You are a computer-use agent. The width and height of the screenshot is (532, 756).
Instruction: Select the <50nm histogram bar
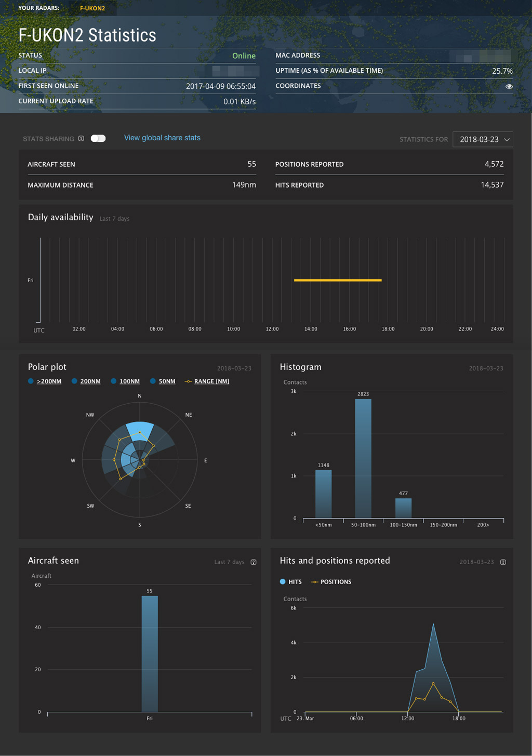tap(323, 494)
